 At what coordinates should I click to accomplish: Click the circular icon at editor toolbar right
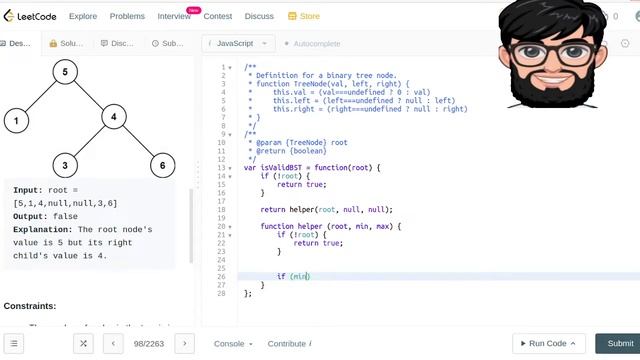(x=625, y=43)
